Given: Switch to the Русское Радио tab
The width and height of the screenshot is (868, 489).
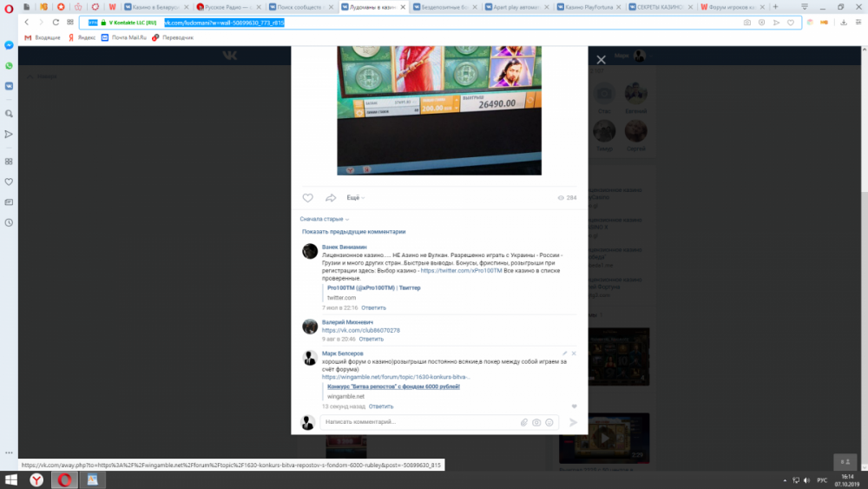Looking at the screenshot, I should point(227,7).
